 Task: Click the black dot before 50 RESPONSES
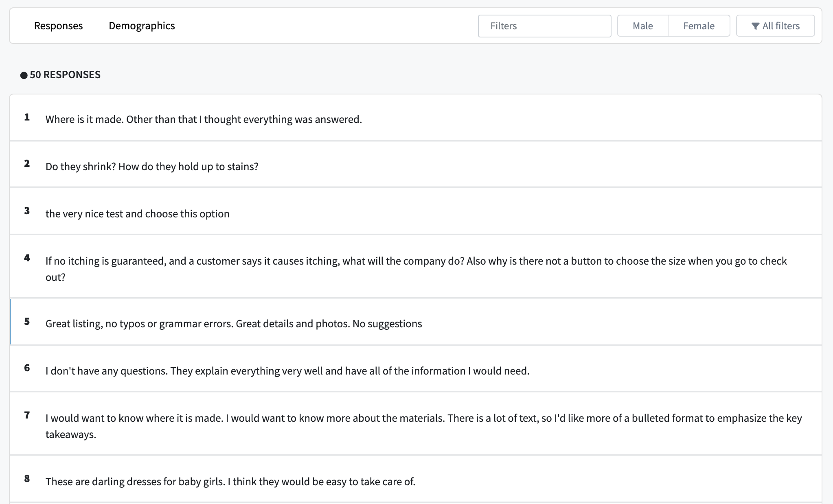(24, 75)
